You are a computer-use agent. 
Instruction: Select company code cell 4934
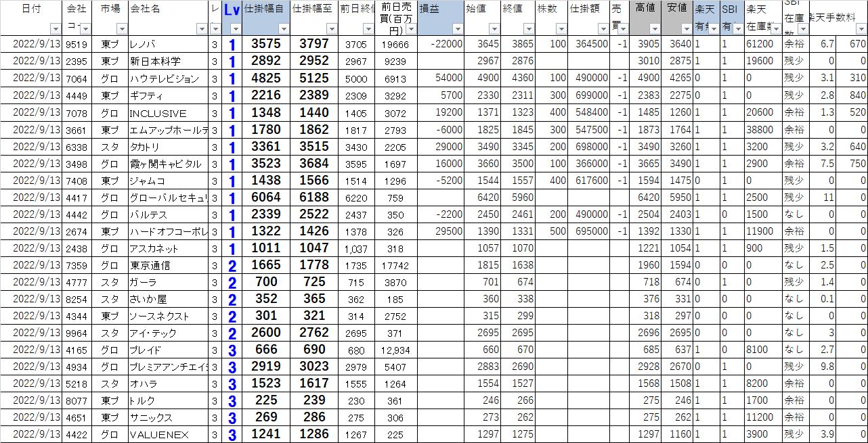point(77,367)
